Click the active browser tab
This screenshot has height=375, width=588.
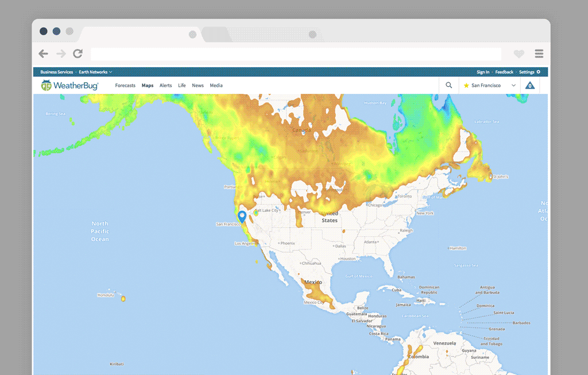tap(141, 34)
